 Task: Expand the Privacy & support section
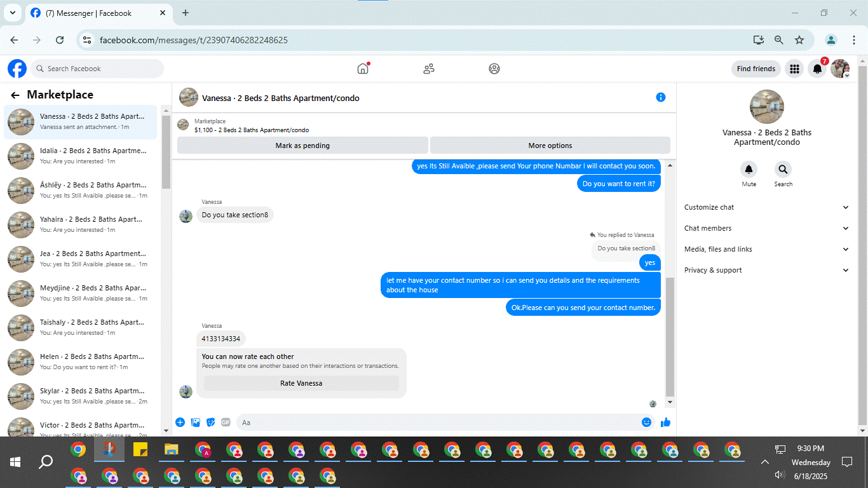[766, 270]
